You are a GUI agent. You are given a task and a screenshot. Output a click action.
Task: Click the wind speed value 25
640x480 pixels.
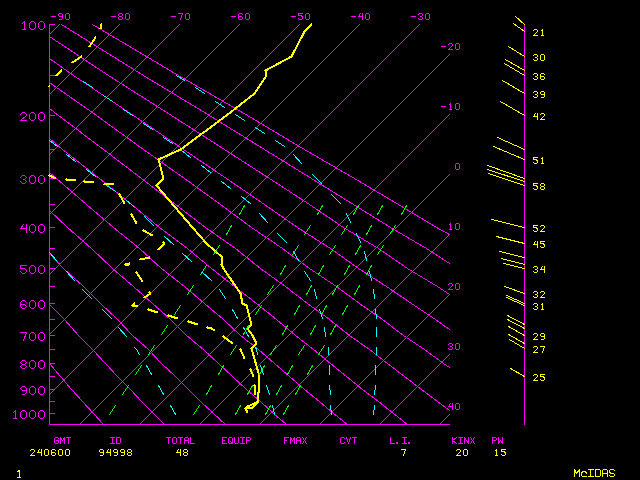538,377
